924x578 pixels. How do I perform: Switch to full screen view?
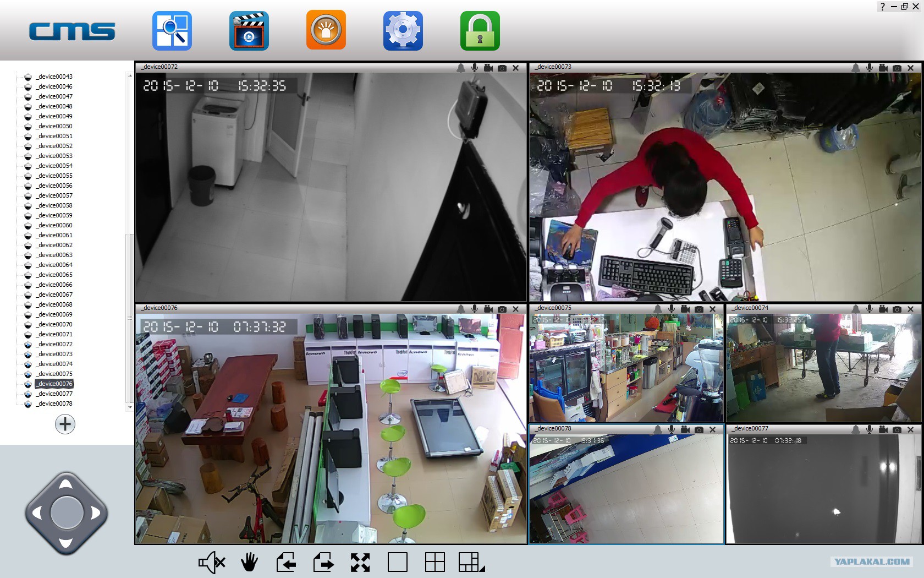360,563
